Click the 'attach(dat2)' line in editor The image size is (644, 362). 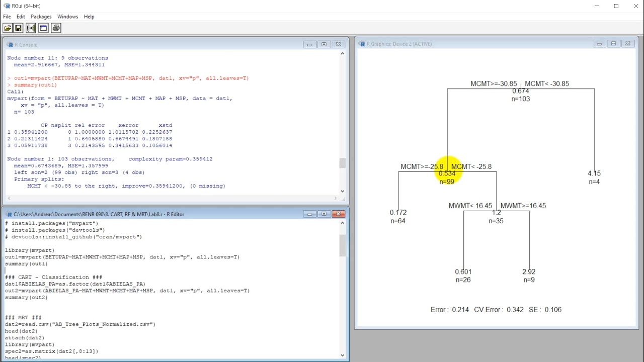point(25,338)
